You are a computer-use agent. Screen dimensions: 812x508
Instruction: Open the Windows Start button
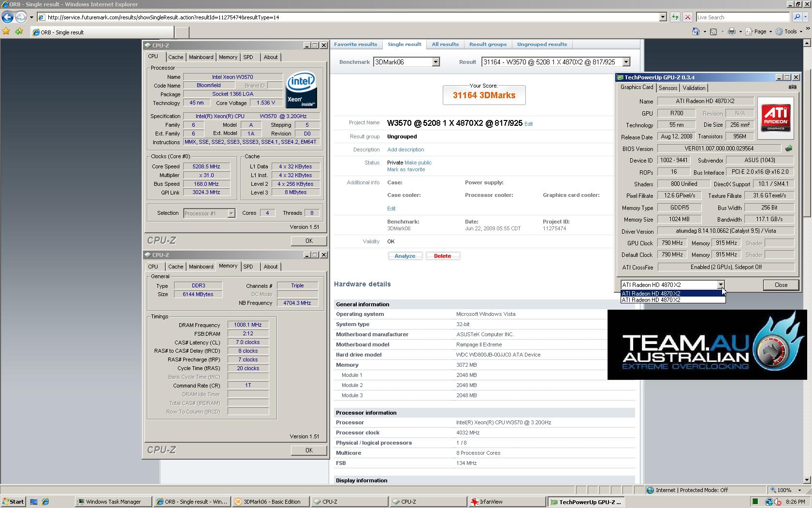[13, 502]
